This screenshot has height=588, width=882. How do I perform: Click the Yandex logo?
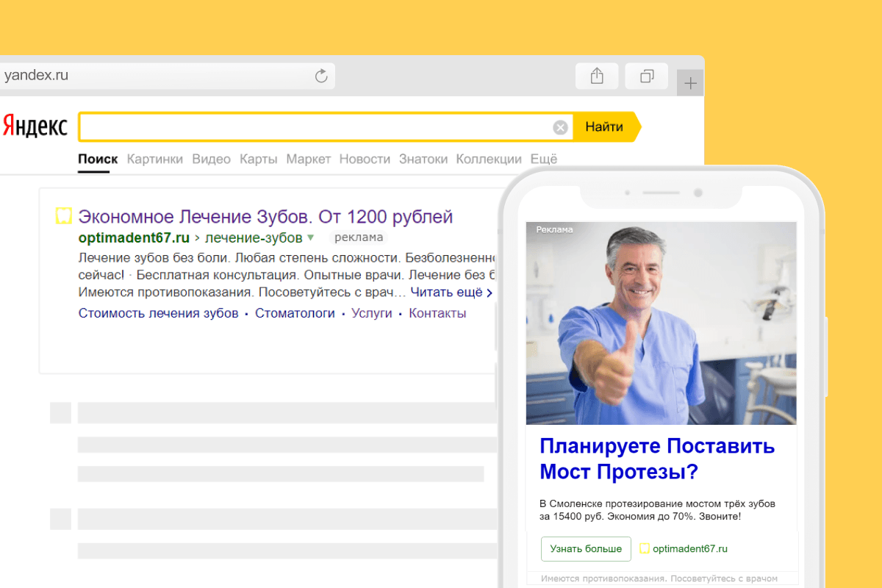[35, 126]
